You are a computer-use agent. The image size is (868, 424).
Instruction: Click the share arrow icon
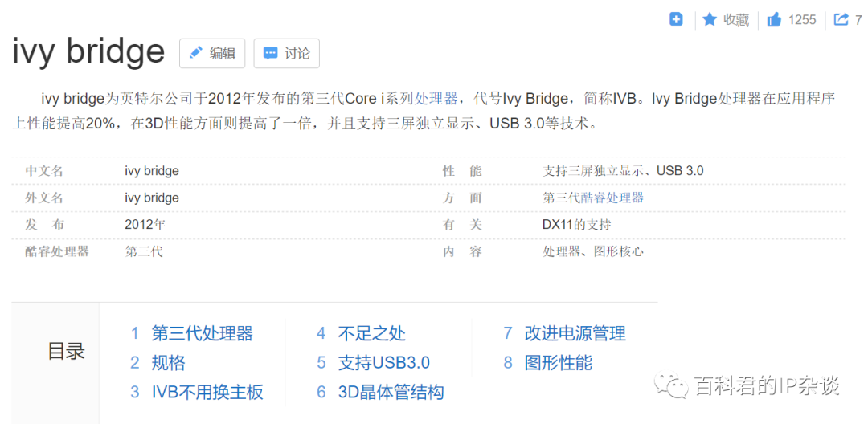tap(841, 19)
